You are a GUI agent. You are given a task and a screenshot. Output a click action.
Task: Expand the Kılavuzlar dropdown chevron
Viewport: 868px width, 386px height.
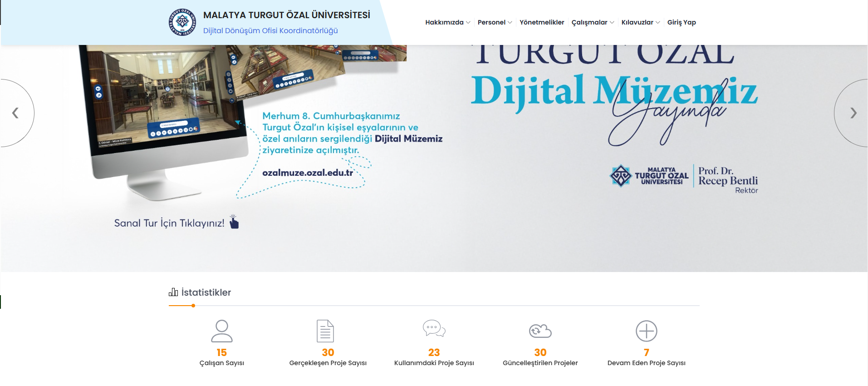tap(657, 22)
